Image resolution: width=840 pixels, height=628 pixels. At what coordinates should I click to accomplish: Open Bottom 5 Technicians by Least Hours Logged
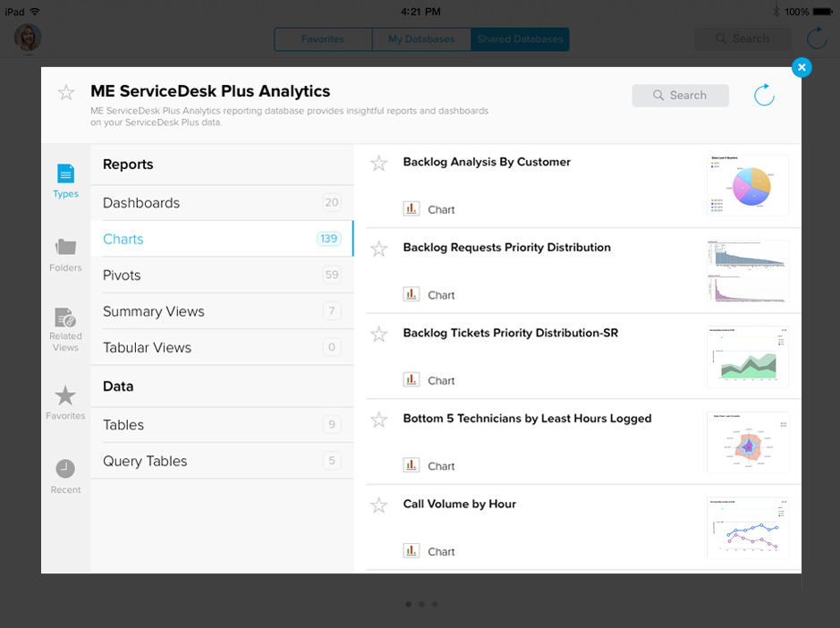tap(527, 419)
